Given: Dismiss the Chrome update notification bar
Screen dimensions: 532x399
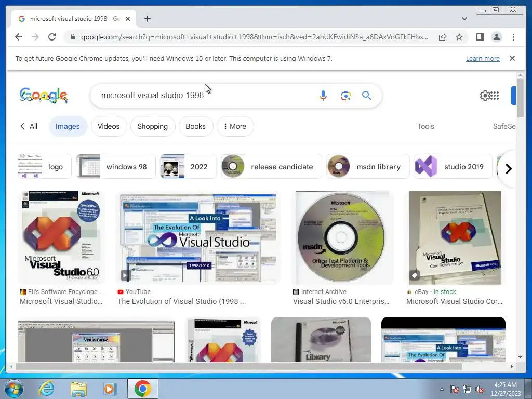Looking at the screenshot, I should pyautogui.click(x=512, y=58).
